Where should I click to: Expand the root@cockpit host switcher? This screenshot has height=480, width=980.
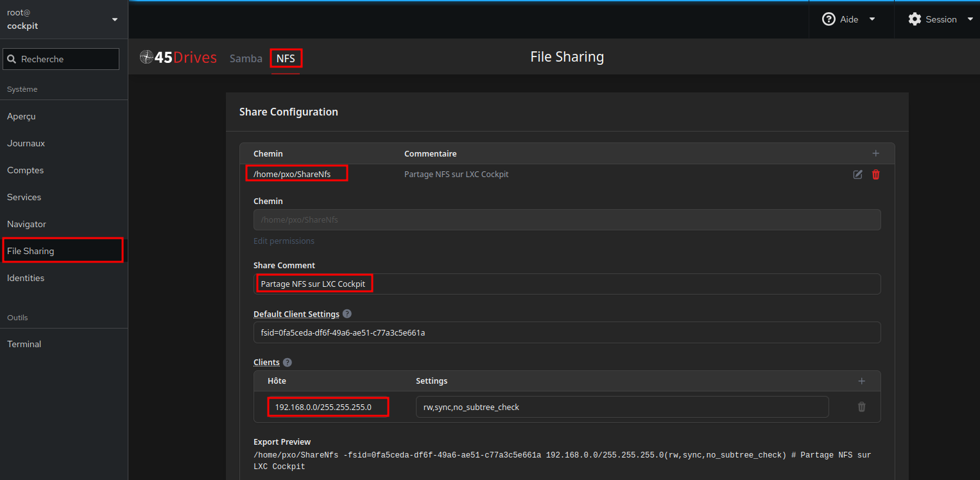click(x=62, y=19)
